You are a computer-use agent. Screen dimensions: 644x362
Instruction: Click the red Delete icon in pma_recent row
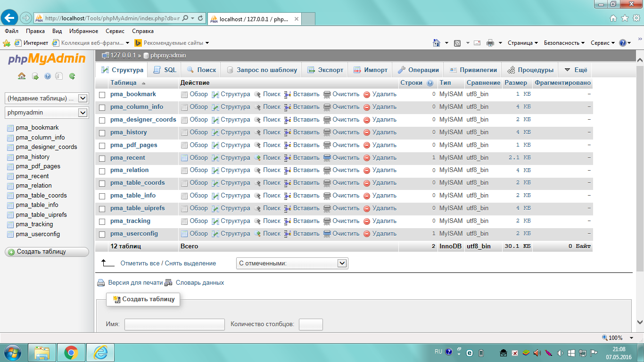367,158
